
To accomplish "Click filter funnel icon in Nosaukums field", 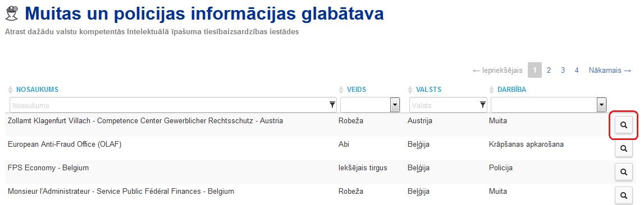I will coord(332,105).
